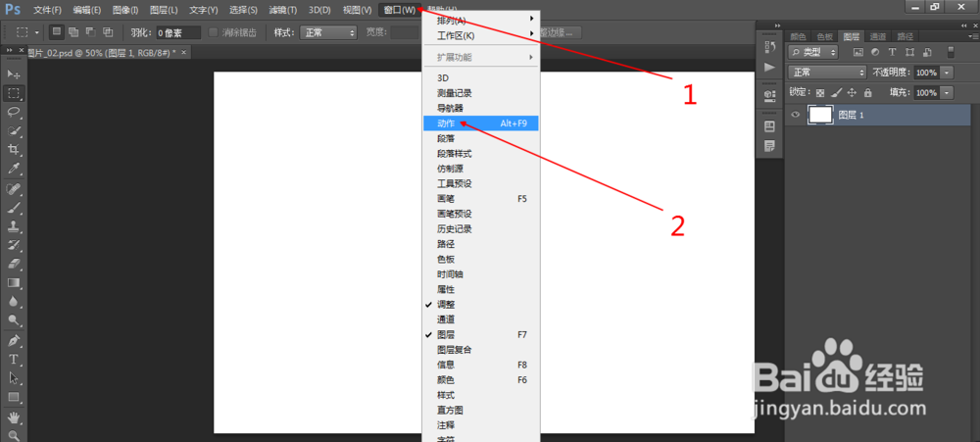Viewport: 980px width, 442px height.
Task: Toggle lock image pixels brush icon
Action: 836,92
